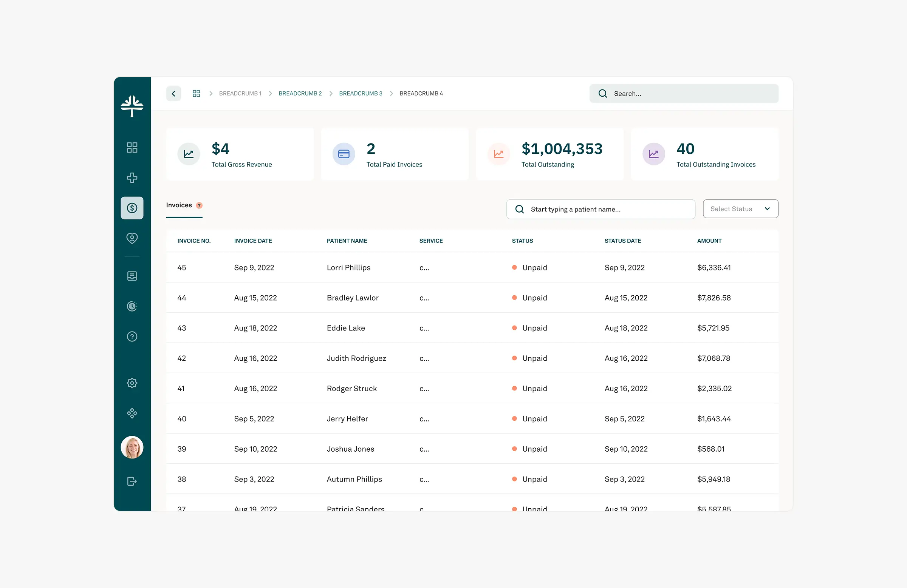The image size is (907, 588).
Task: Open the user profile avatar
Action: [x=132, y=448]
